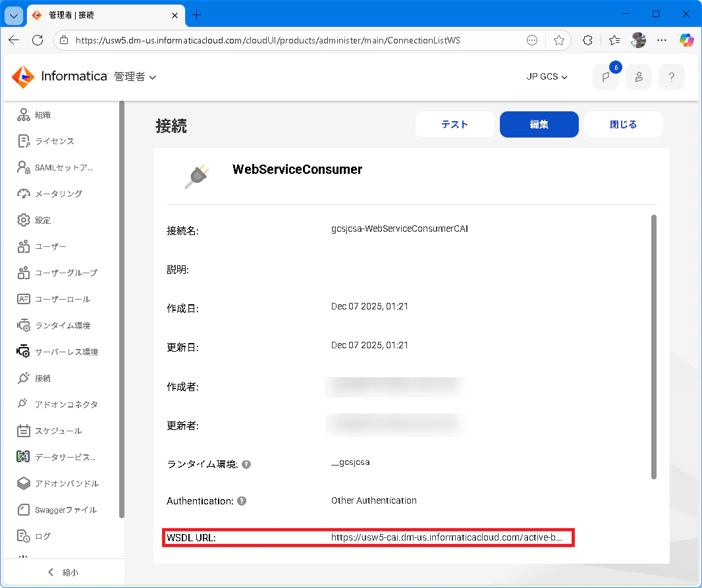This screenshot has height=588, width=702.
Task: Expand the JP GCS organization dropdown
Action: pyautogui.click(x=547, y=77)
